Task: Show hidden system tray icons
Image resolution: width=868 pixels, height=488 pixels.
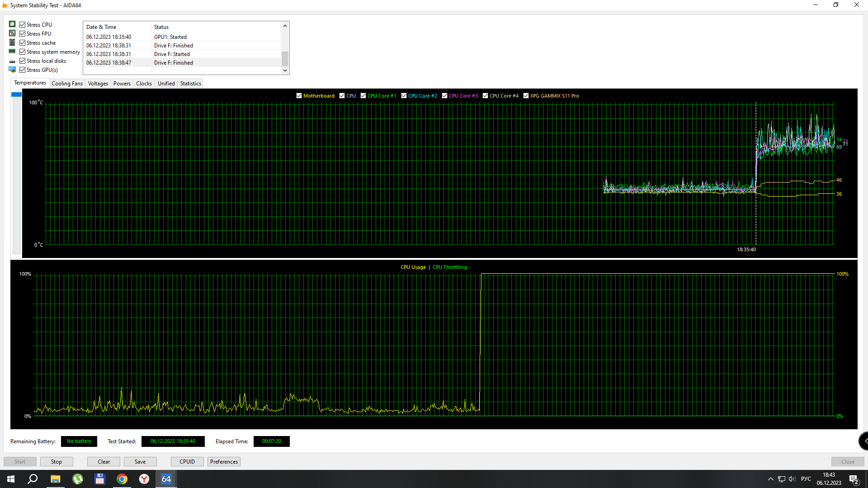Action: (770, 479)
